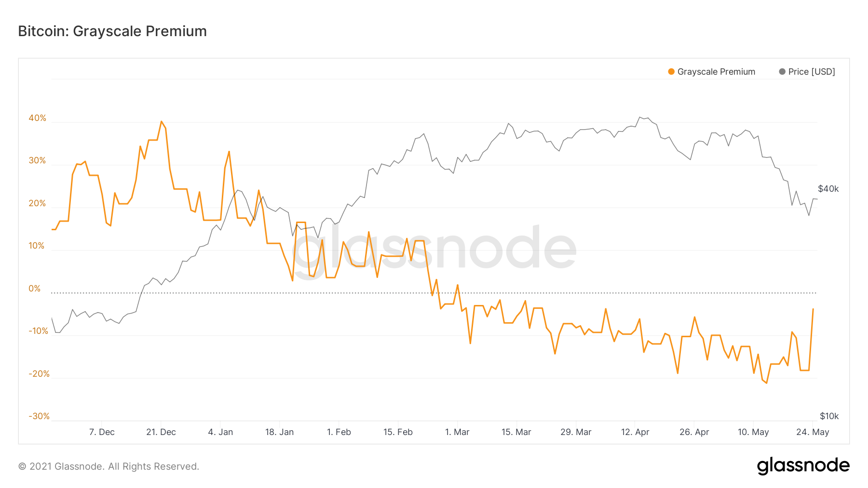Select the 1. Feb date label
The image size is (868, 488).
point(339,432)
